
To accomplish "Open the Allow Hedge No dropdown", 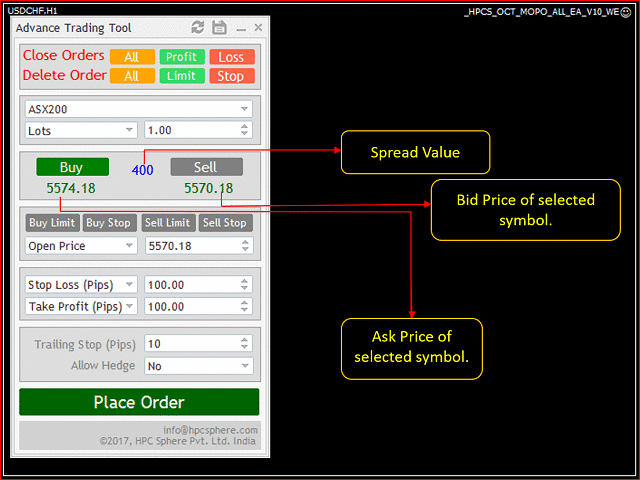I will (199, 366).
